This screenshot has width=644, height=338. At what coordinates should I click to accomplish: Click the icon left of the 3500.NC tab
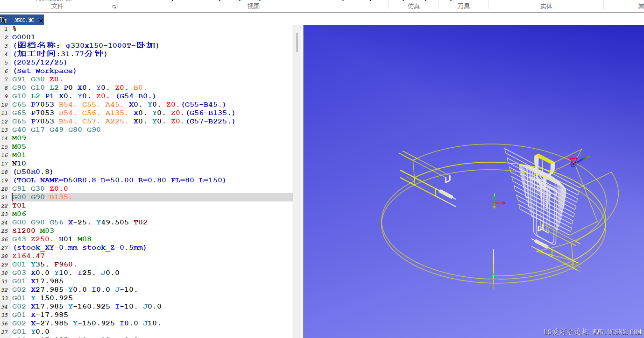(x=4, y=21)
